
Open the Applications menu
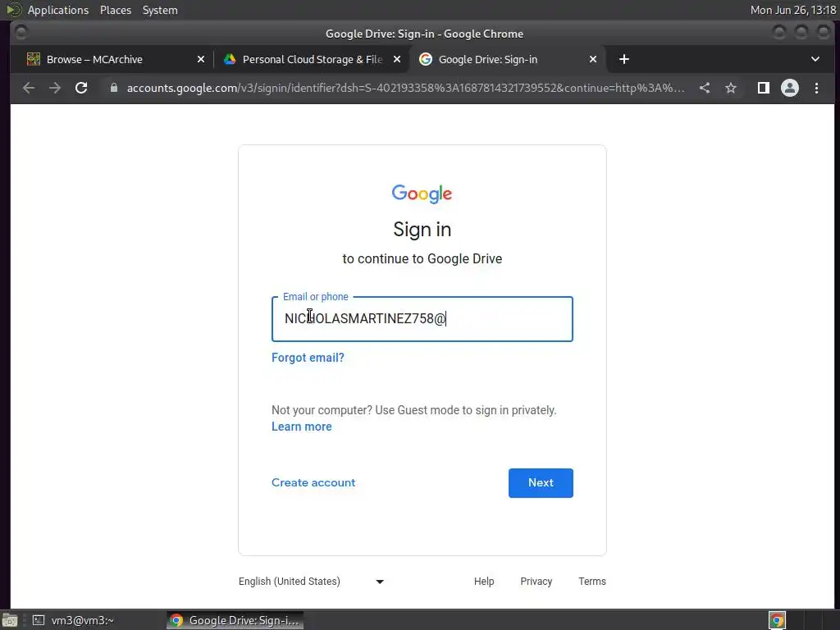(58, 10)
